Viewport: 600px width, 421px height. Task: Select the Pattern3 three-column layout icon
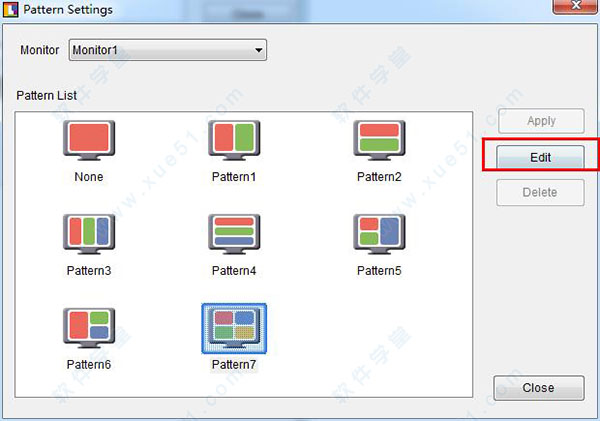(x=89, y=234)
